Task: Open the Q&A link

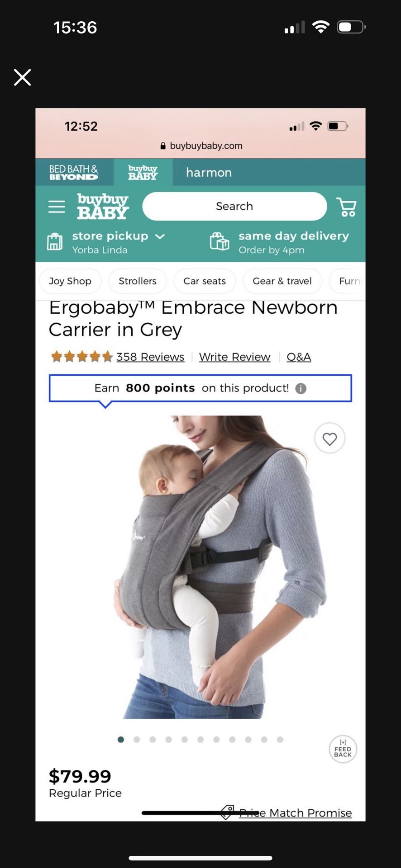Action: coord(299,357)
